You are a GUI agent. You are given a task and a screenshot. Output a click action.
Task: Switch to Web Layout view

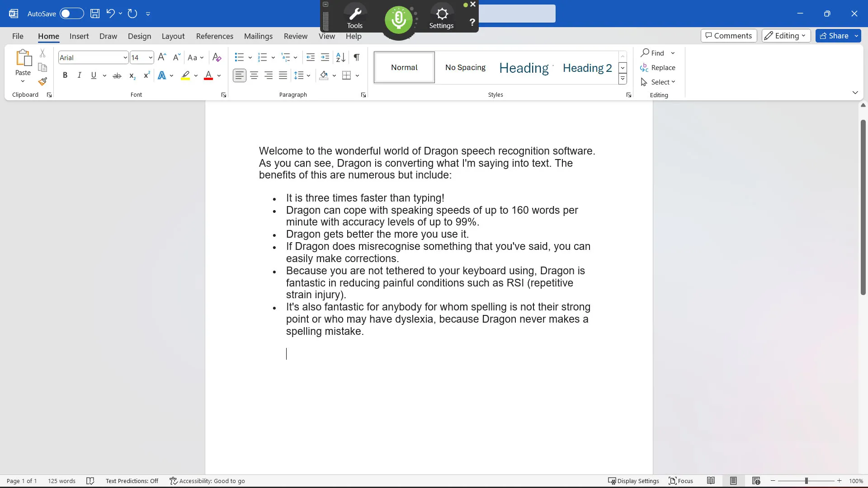click(756, 481)
